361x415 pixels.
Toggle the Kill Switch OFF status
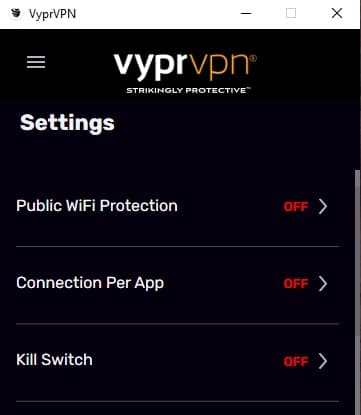(x=296, y=361)
